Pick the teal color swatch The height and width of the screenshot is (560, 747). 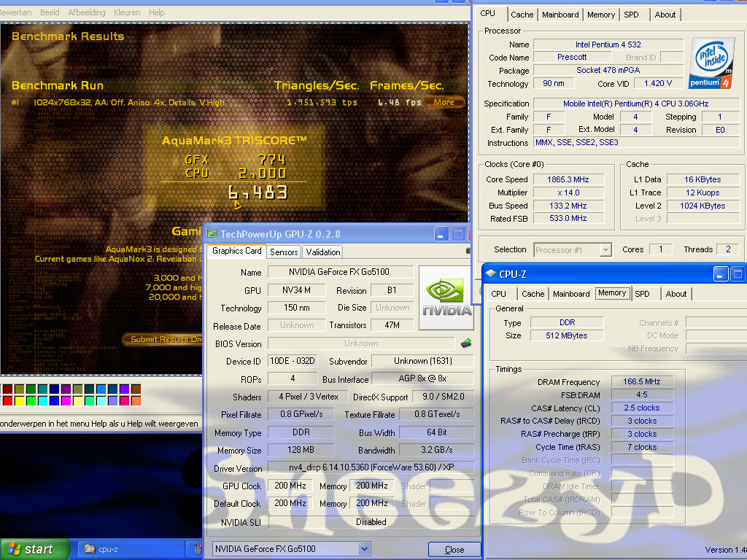pyautogui.click(x=43, y=389)
